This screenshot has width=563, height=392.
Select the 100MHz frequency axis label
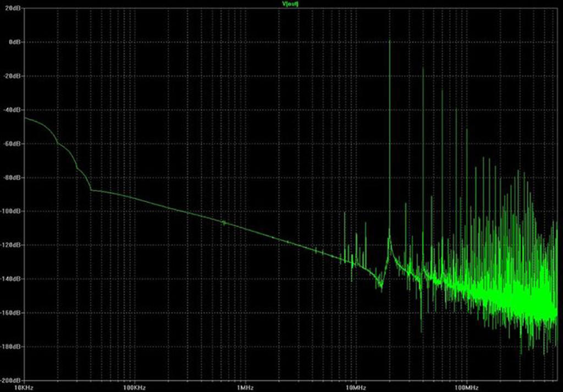467,387
